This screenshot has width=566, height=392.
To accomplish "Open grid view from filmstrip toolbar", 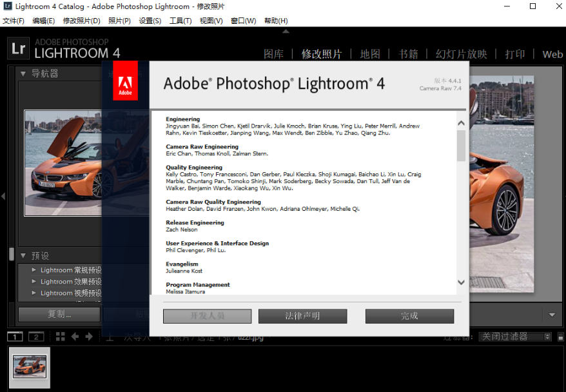I will (x=61, y=337).
